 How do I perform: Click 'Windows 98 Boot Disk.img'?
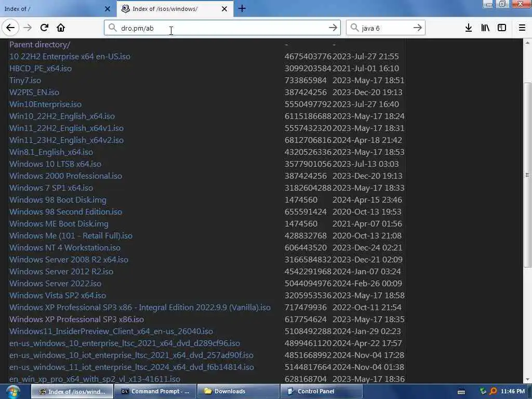point(58,200)
